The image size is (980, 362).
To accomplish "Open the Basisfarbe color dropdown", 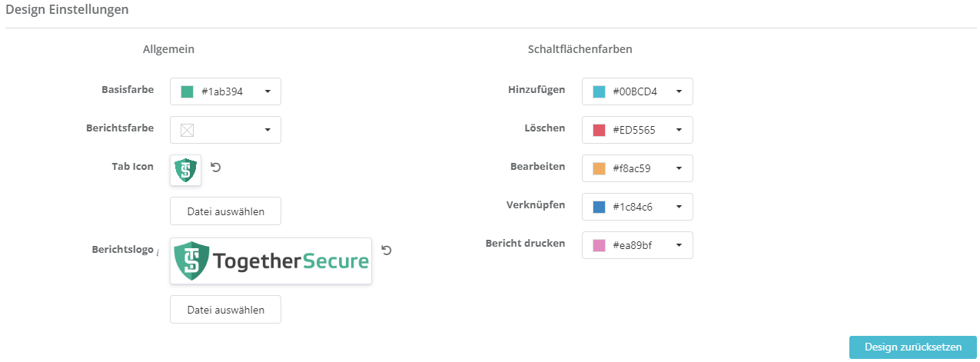I will pyautogui.click(x=267, y=91).
